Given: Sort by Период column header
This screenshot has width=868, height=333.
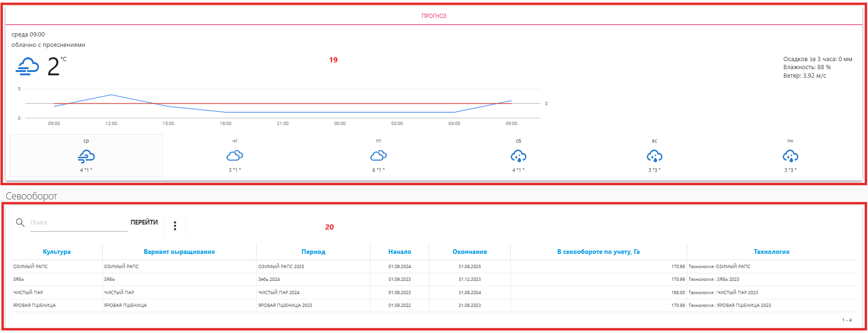Looking at the screenshot, I should pos(313,252).
